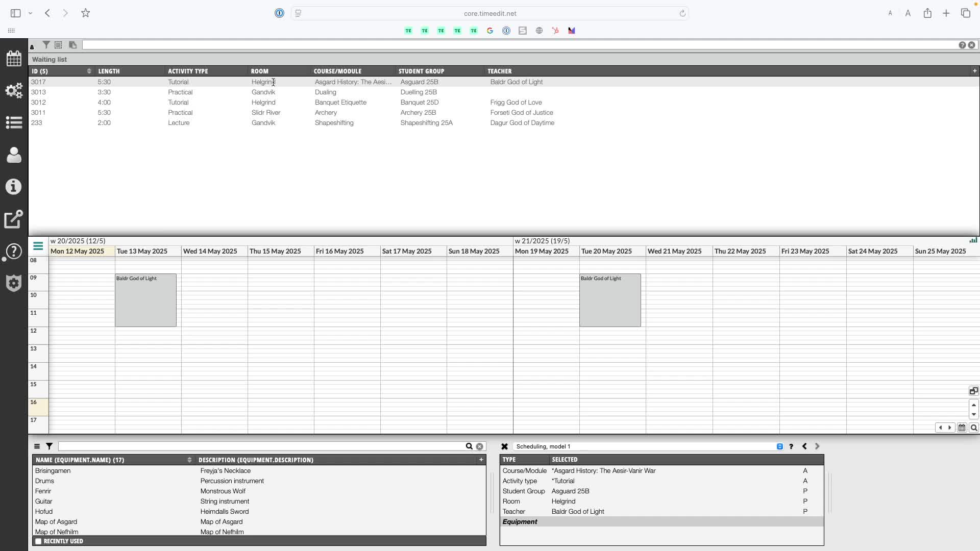Open the calendar view in left sidebar
This screenshot has height=551, width=980.
point(14,58)
